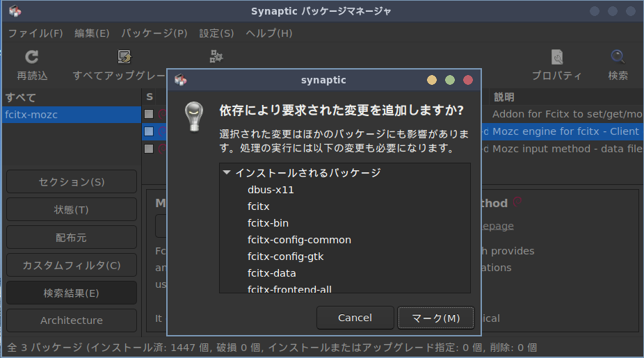
Task: Toggle the checkbox on the Mozc input method row
Action: (x=149, y=149)
